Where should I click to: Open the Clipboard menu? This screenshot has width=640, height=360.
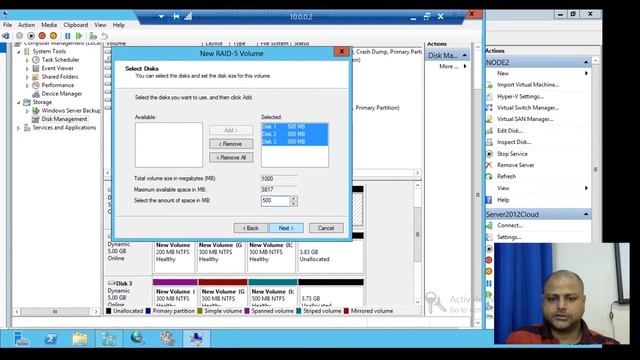point(76,25)
